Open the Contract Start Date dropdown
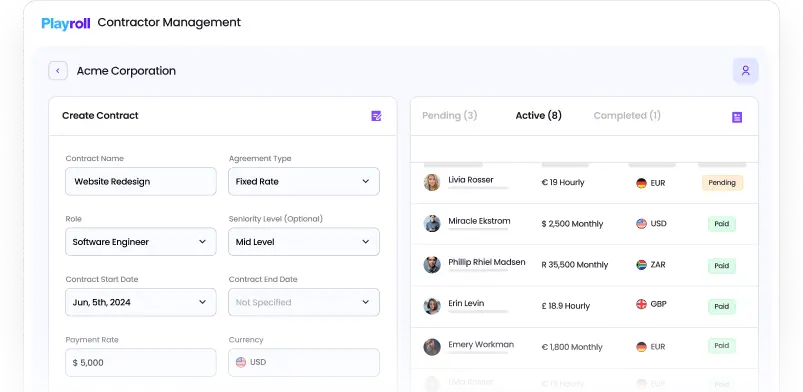 point(141,302)
